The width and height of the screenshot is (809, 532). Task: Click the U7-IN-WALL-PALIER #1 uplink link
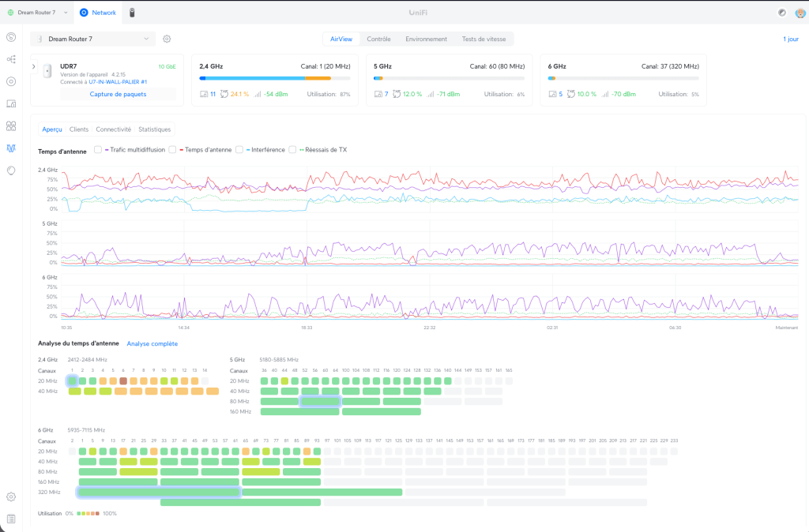[x=119, y=81]
